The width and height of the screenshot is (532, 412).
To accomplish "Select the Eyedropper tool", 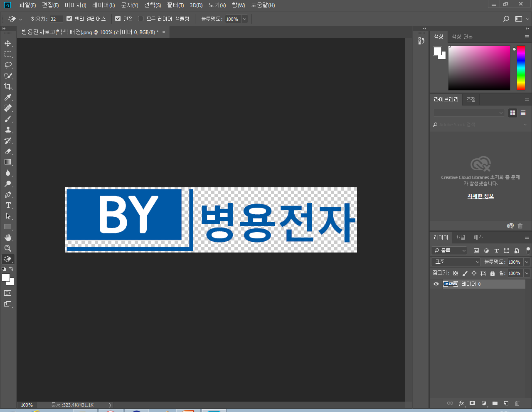I will [8, 97].
